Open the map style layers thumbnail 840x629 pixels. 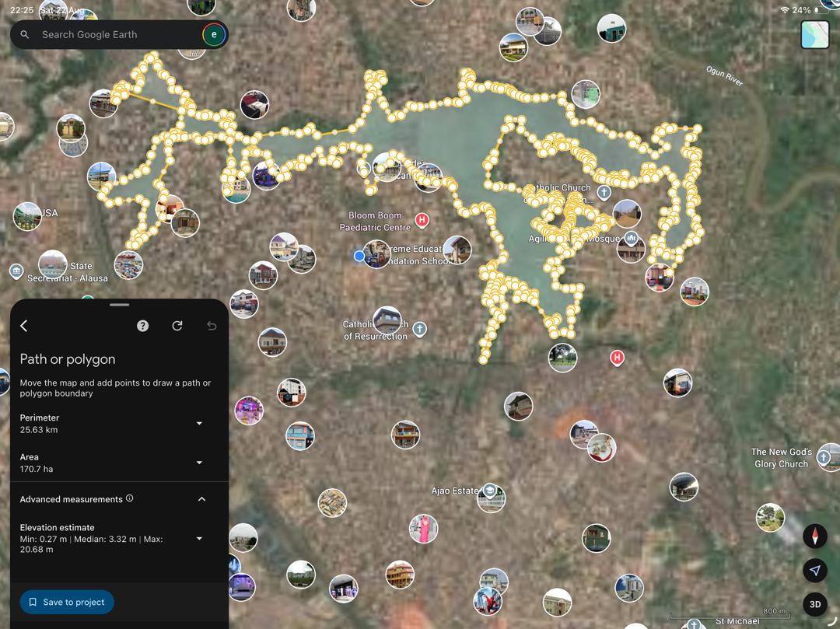[815, 35]
